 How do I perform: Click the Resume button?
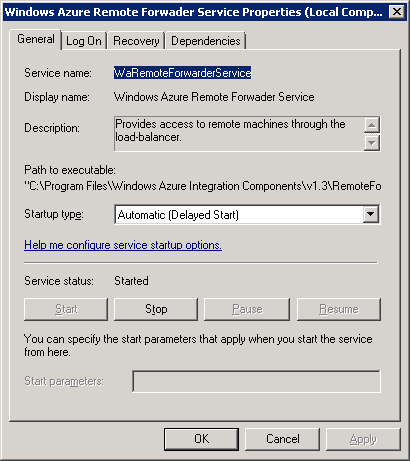pyautogui.click(x=339, y=309)
